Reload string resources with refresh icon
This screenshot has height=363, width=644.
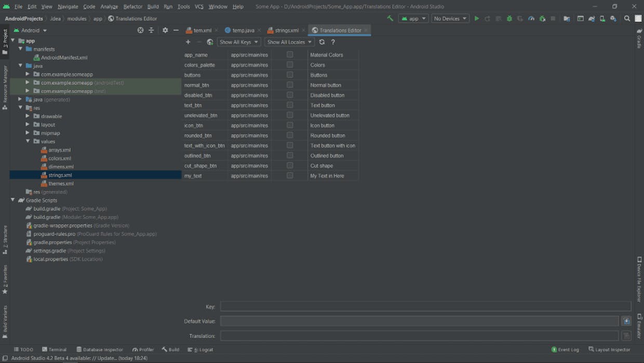coord(322,42)
